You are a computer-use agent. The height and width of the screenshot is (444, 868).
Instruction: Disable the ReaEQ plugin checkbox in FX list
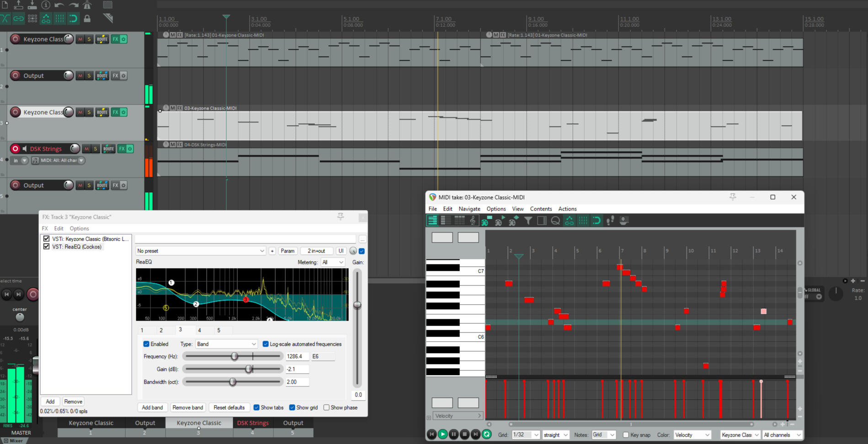coord(46,247)
